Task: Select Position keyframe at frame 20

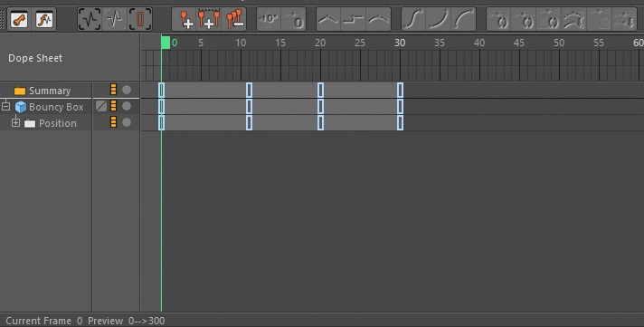Action: click(x=320, y=123)
